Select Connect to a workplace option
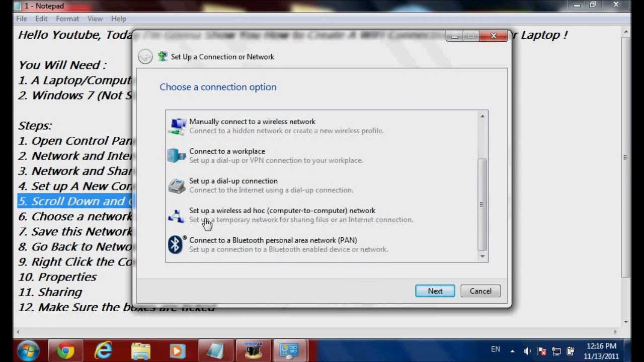Screen dimensions: 644x362 (321, 156)
